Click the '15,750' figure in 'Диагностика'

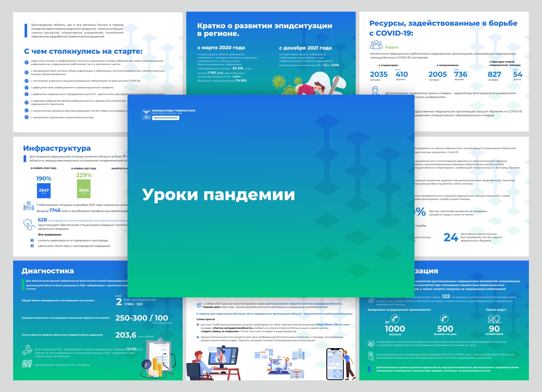(132, 349)
